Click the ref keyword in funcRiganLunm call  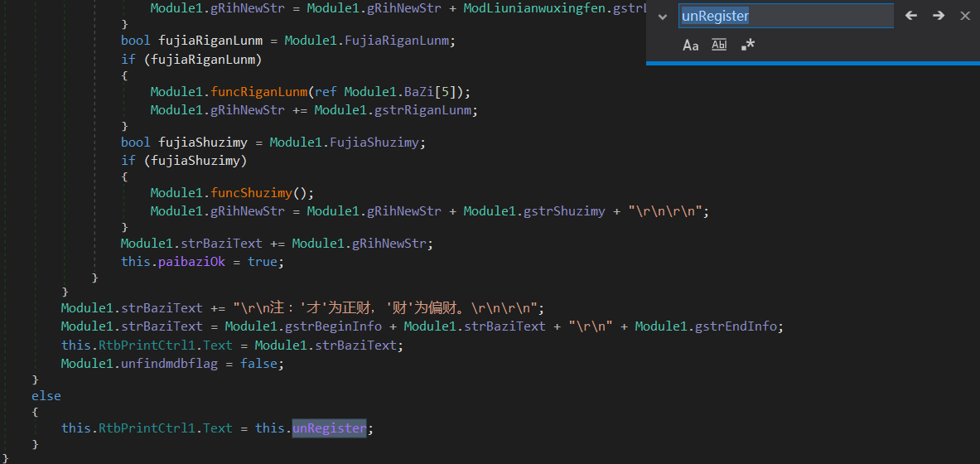tap(325, 91)
